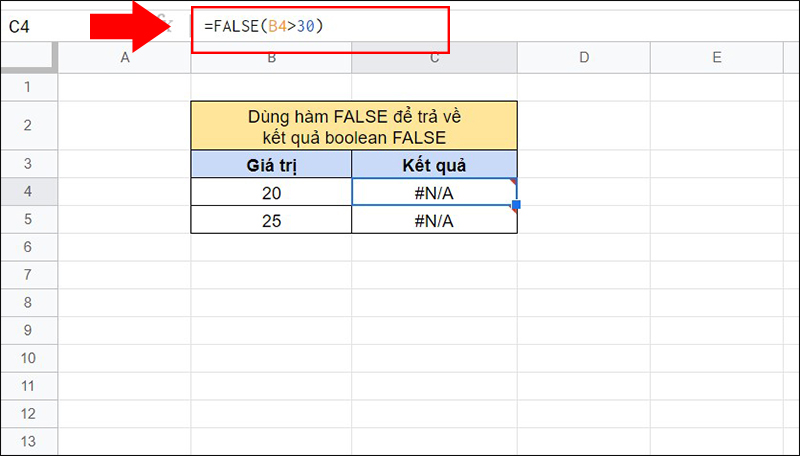This screenshot has width=800, height=456.
Task: Select the highlighted column C header
Action: pos(434,58)
